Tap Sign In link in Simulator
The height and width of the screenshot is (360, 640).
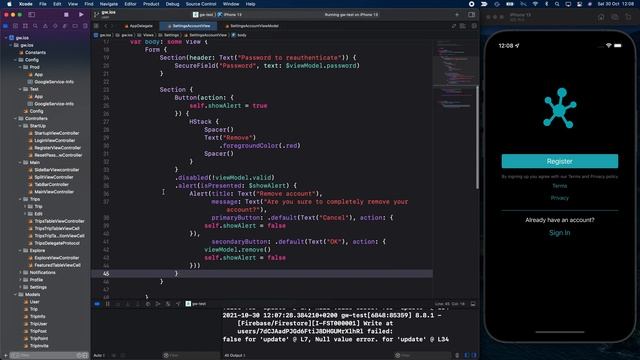pyautogui.click(x=560, y=233)
